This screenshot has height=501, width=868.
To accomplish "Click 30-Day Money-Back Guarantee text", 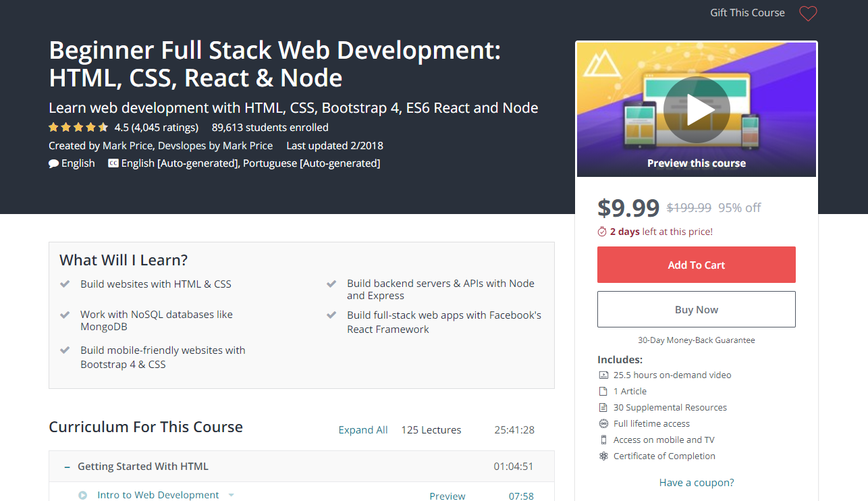I will (x=697, y=340).
